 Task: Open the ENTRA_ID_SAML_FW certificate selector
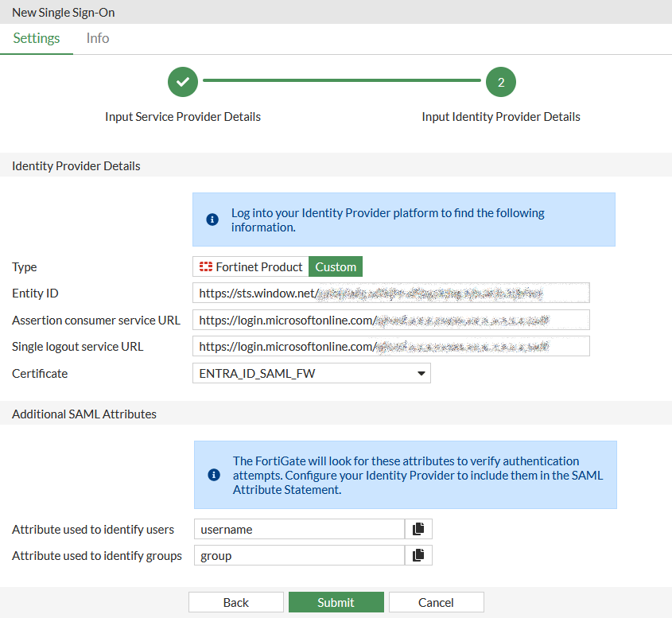311,372
